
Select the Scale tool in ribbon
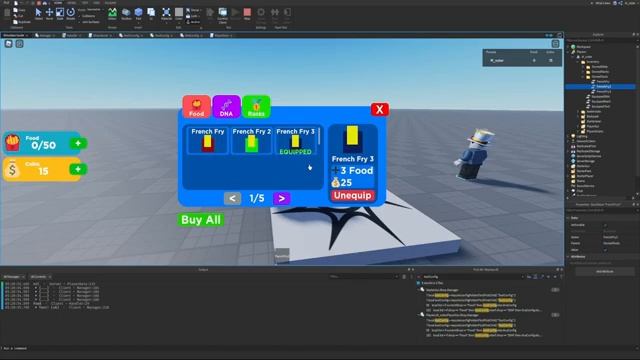coord(60,13)
